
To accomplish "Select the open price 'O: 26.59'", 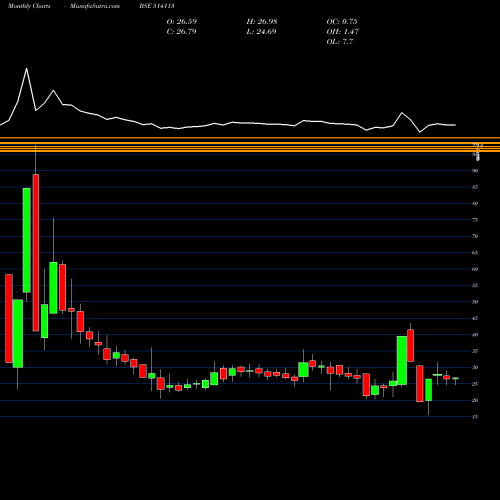I will pos(182,22).
